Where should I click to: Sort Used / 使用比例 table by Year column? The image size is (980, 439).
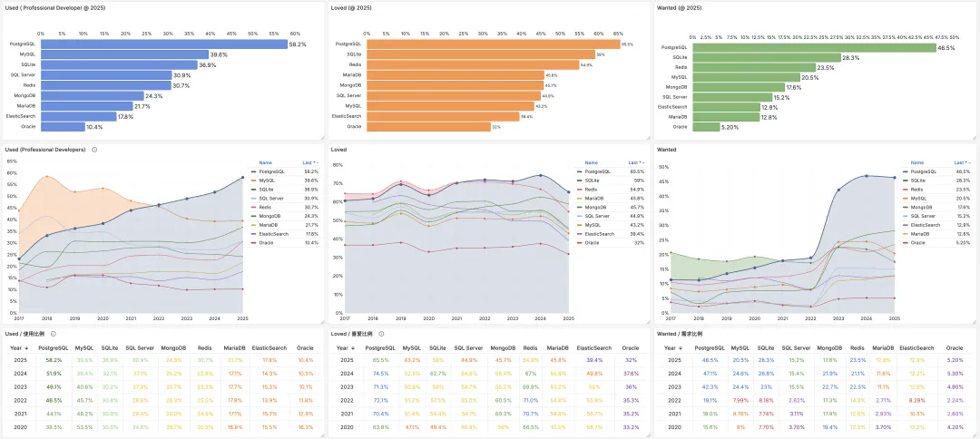[x=16, y=347]
